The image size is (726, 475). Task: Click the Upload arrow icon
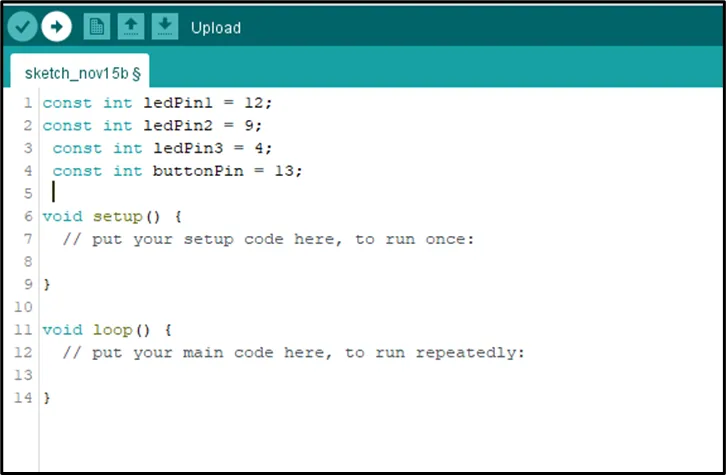coord(56,27)
